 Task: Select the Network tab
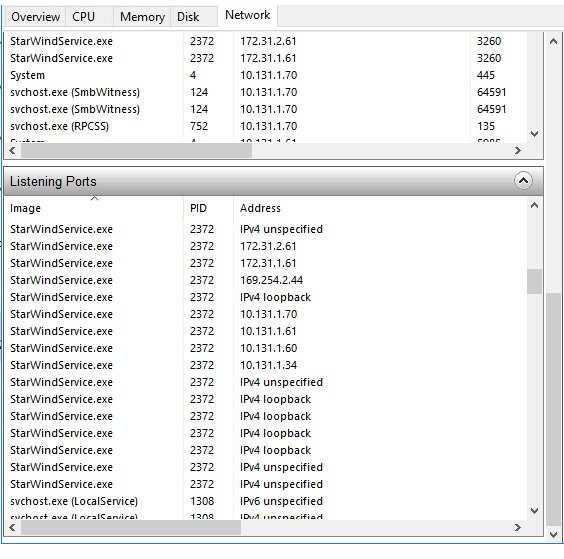[247, 15]
